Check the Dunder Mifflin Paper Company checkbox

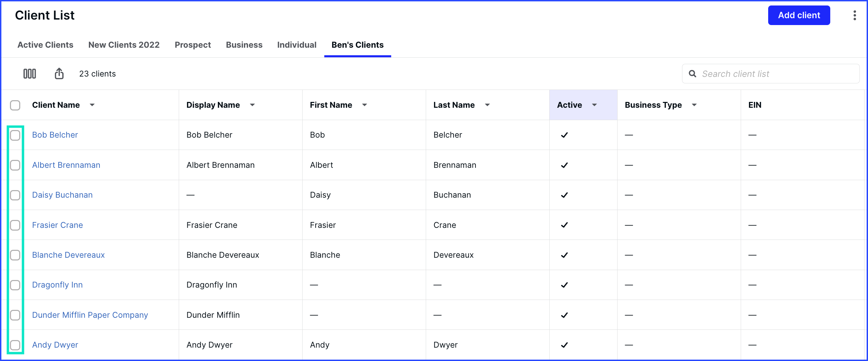(x=15, y=315)
